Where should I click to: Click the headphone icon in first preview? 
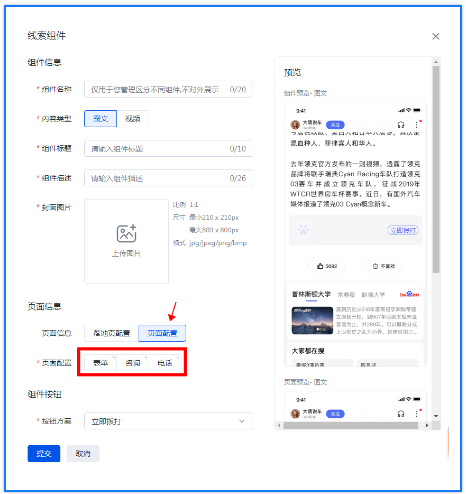(401, 125)
